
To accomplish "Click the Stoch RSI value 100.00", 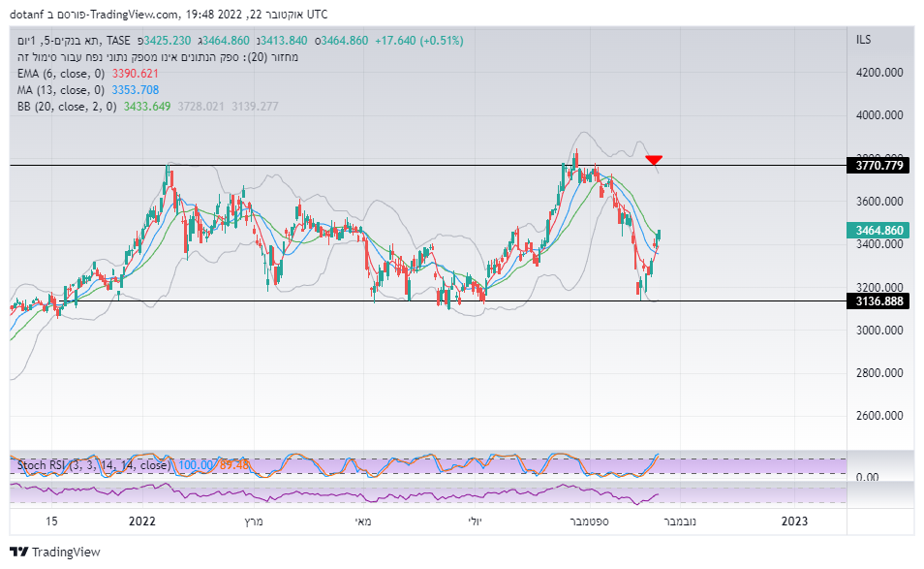I will click(x=195, y=465).
